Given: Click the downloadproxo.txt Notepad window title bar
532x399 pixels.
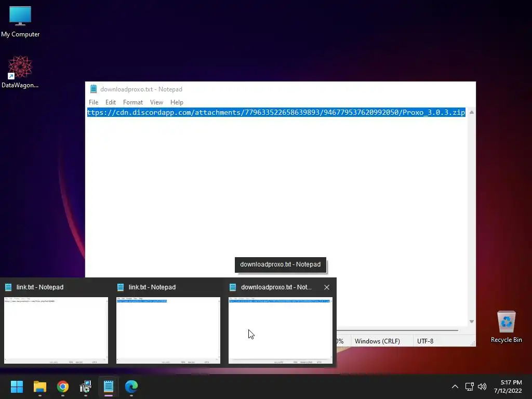Looking at the screenshot, I should click(x=280, y=89).
